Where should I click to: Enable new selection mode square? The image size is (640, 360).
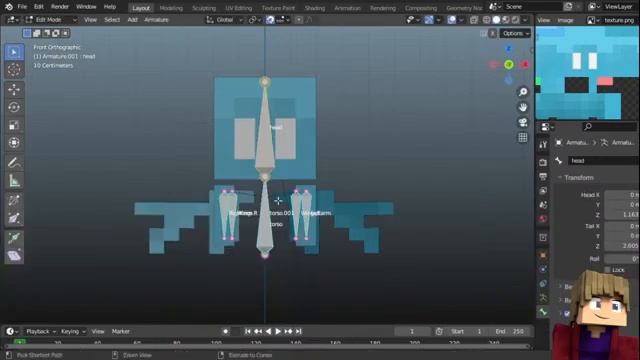[27, 33]
